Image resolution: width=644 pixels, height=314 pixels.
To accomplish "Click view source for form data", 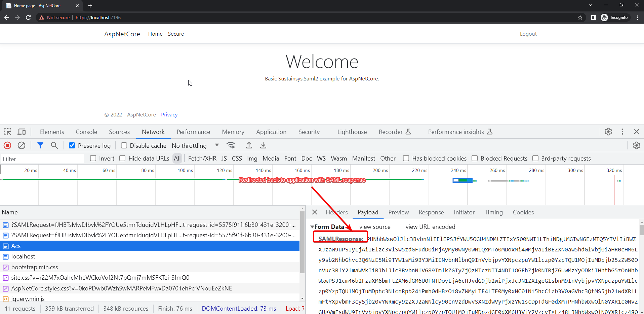I will [375, 227].
